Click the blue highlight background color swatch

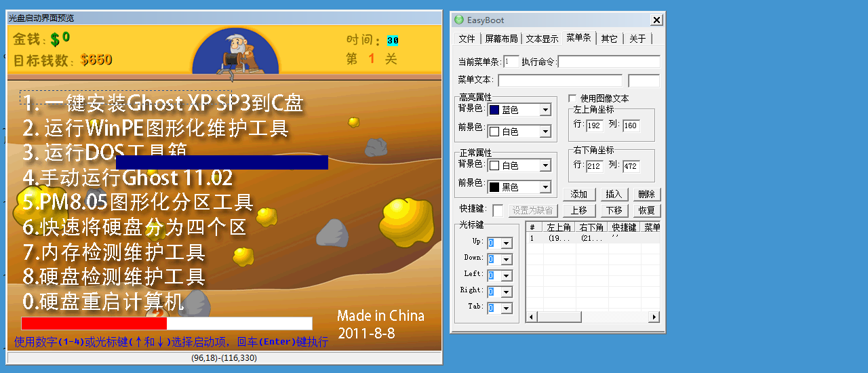point(494,110)
